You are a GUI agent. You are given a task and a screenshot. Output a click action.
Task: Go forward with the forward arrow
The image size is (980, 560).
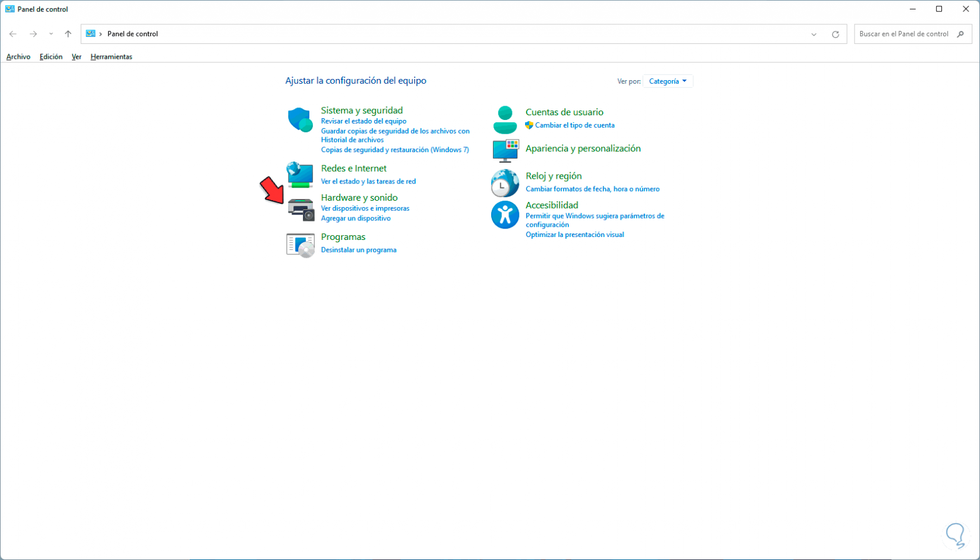(x=33, y=34)
